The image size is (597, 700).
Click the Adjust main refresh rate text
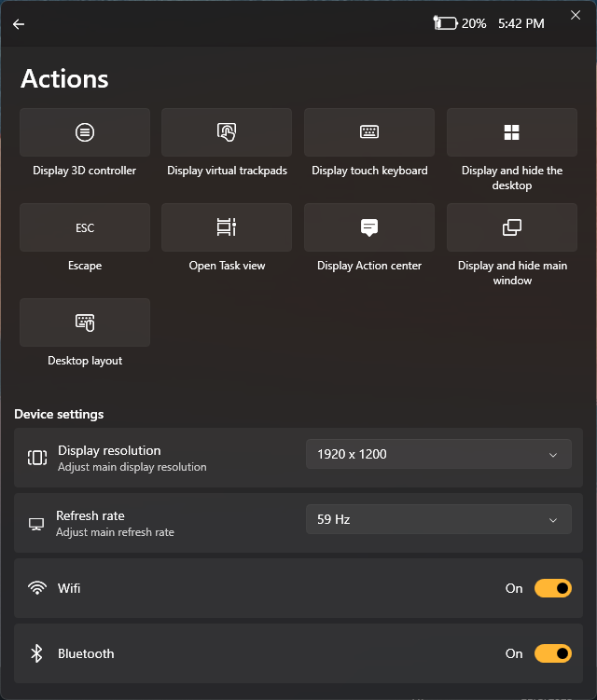coord(115,532)
